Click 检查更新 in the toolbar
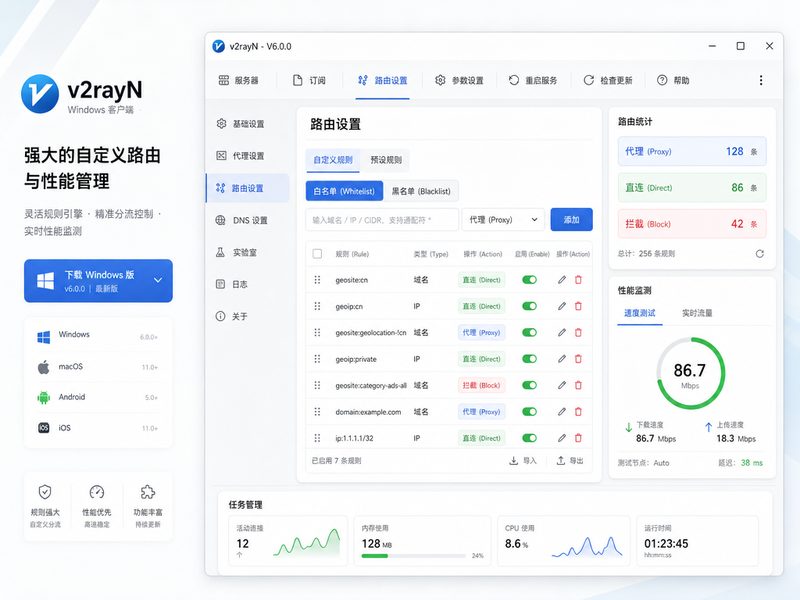The height and width of the screenshot is (600, 800). 608,80
